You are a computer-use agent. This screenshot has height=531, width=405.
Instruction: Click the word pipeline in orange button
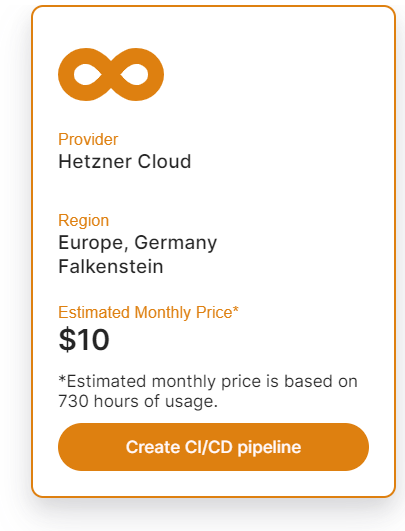pyautogui.click(x=269, y=448)
